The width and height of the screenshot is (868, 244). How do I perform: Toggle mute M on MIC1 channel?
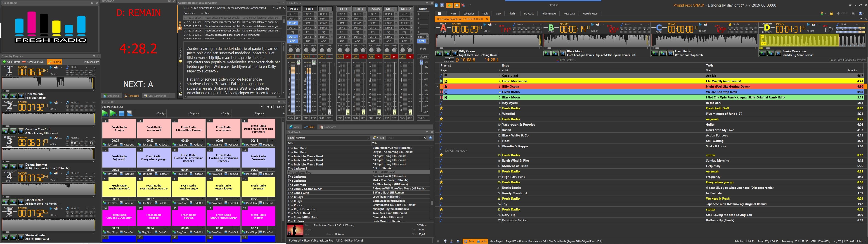(x=394, y=57)
